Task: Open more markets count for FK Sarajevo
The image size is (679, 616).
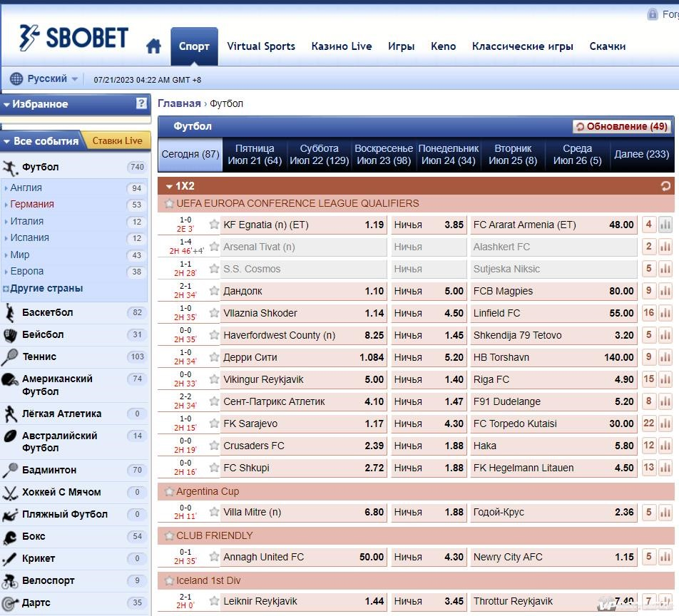Action: (x=649, y=423)
